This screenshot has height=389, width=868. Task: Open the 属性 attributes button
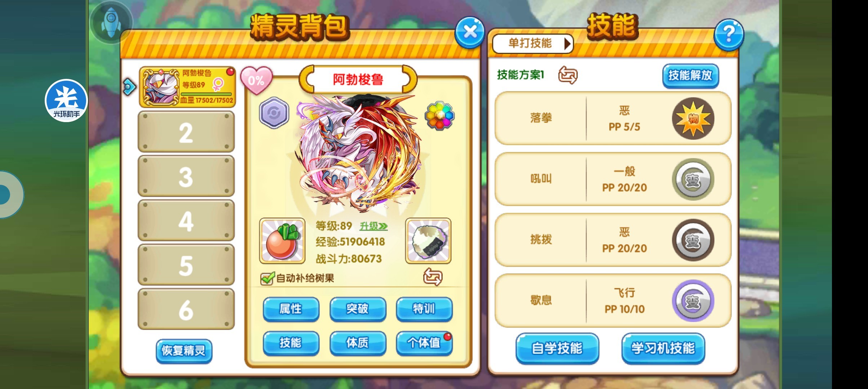pyautogui.click(x=291, y=309)
